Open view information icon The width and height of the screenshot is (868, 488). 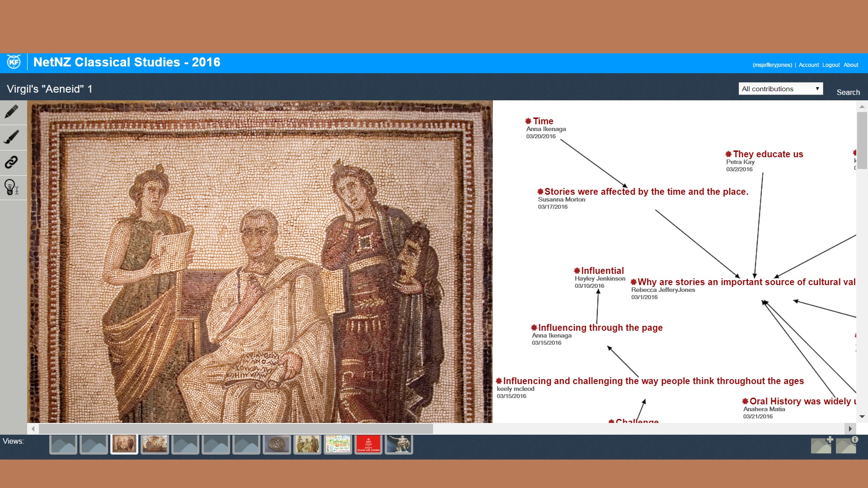click(847, 445)
